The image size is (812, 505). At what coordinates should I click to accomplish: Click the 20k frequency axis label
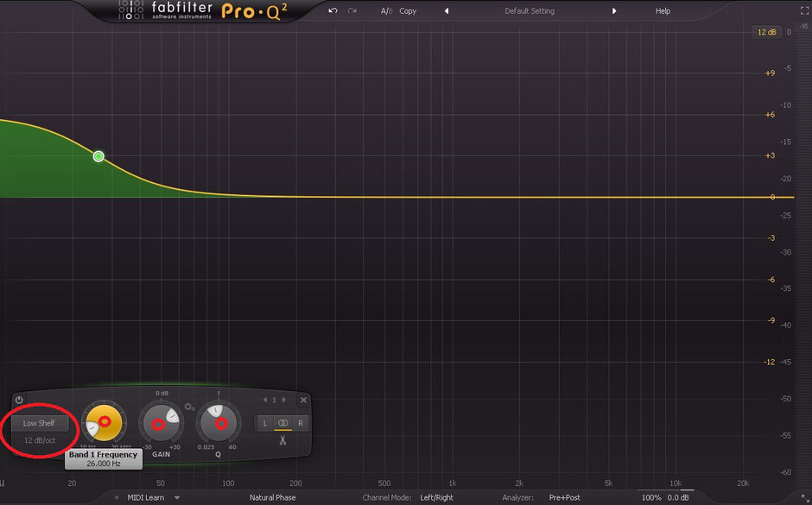(x=743, y=483)
